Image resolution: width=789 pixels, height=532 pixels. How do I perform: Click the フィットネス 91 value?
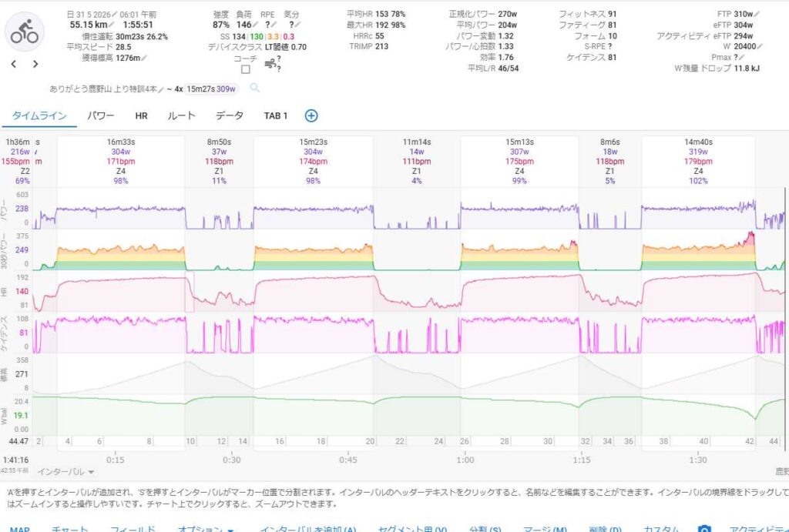pos(613,14)
